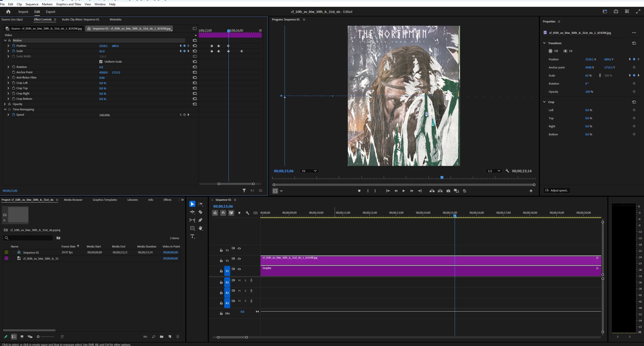
Task: Select the Type tool
Action: pos(192,236)
